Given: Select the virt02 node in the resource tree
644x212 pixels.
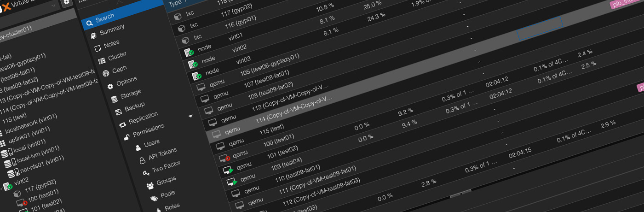Looking at the screenshot, I should click(x=22, y=180).
